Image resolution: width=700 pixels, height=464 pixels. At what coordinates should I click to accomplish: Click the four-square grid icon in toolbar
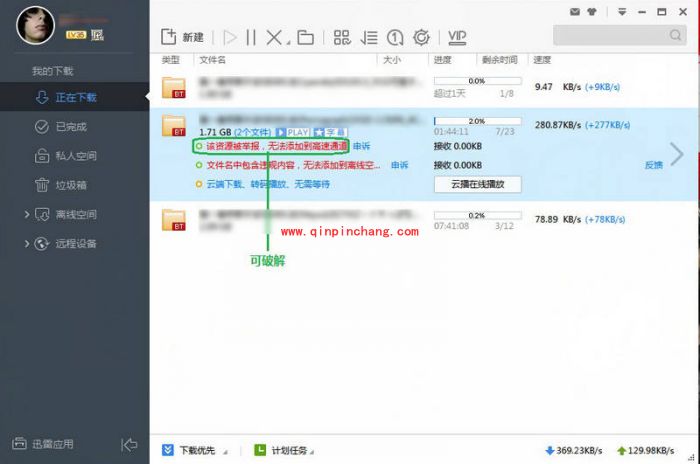[x=342, y=38]
